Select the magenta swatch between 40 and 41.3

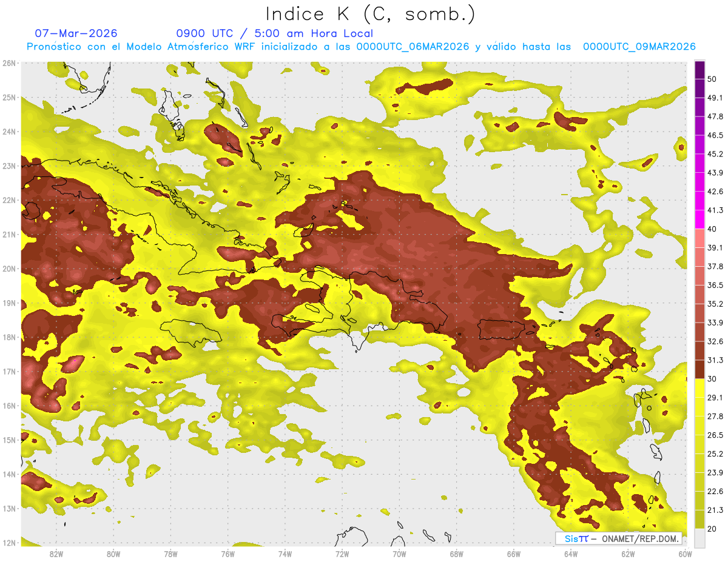coord(699,219)
